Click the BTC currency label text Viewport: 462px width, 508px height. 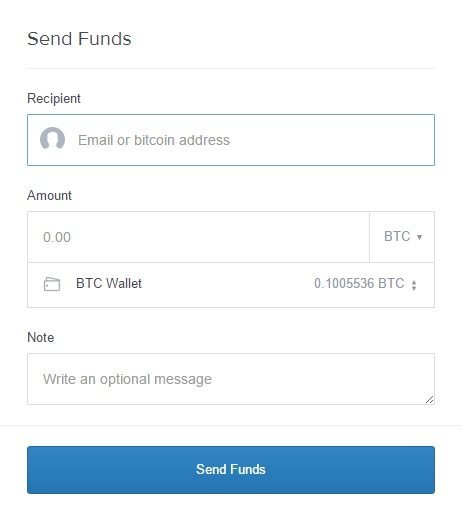[397, 236]
